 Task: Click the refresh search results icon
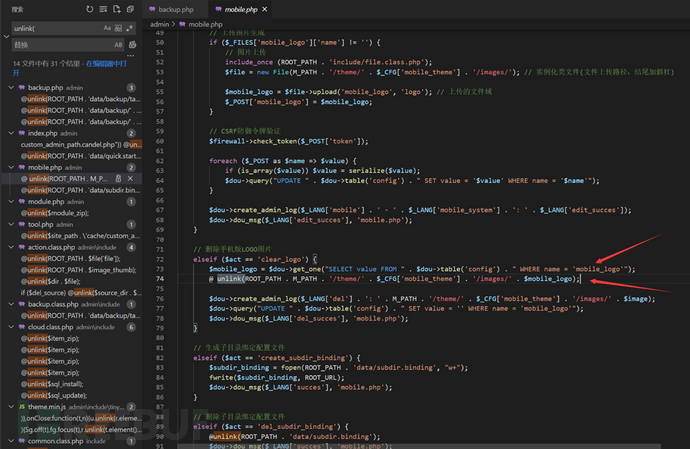click(x=90, y=9)
